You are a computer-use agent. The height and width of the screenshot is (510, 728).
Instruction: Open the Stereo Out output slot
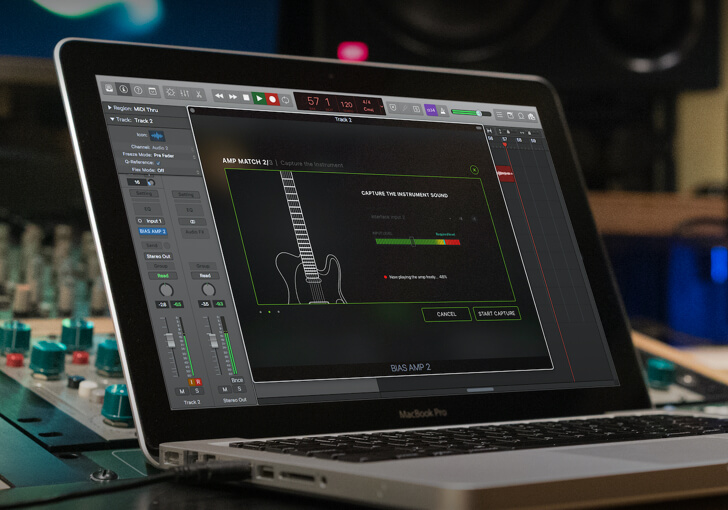158,256
